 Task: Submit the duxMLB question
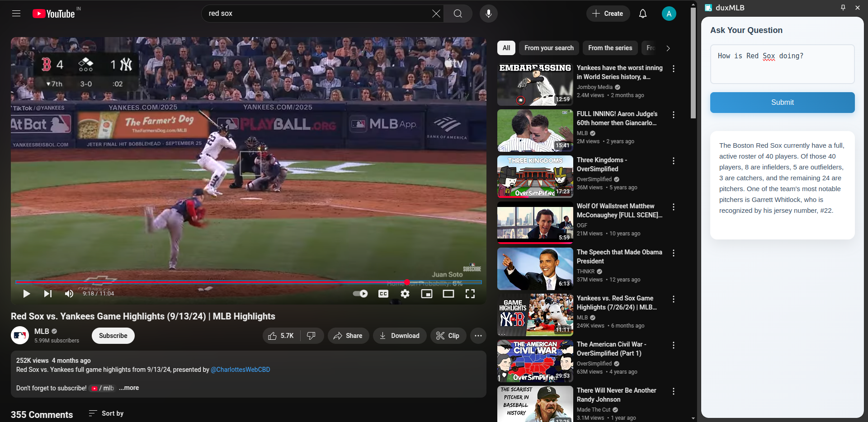(782, 103)
